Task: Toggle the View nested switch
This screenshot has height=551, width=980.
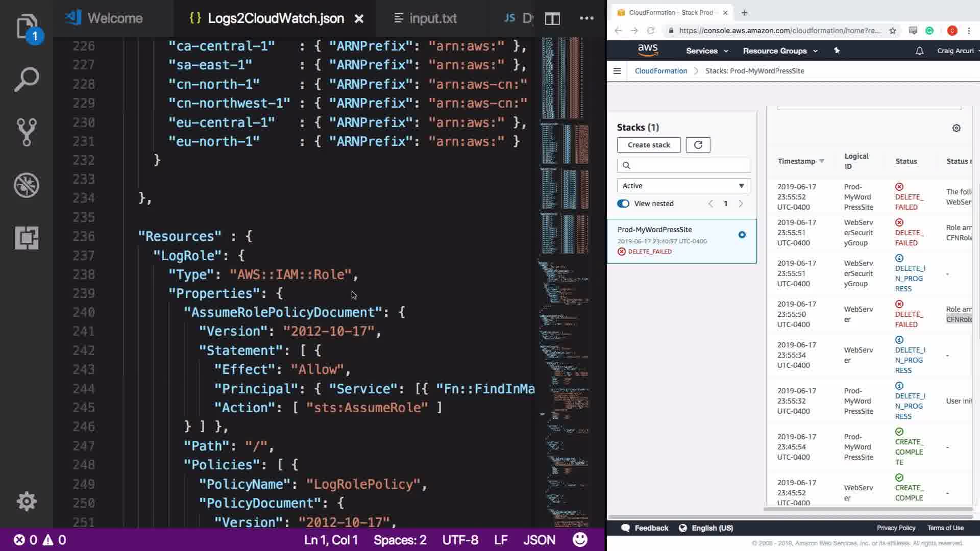Action: (x=623, y=204)
